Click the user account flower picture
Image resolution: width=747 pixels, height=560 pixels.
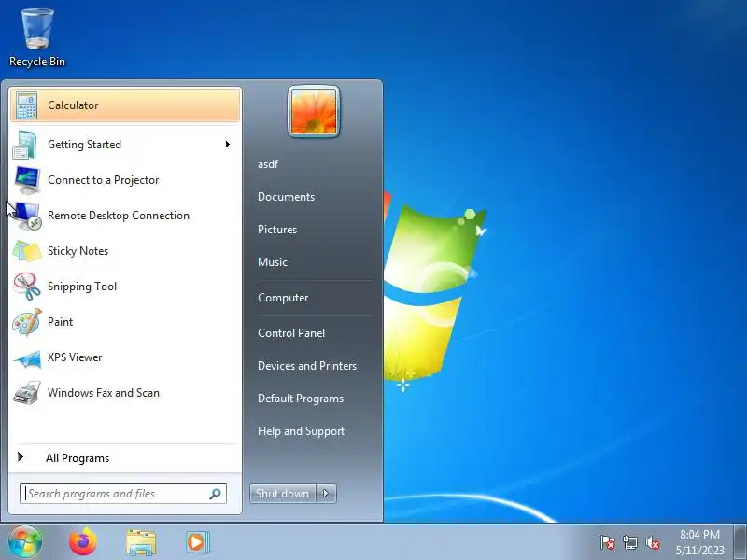[x=314, y=111]
